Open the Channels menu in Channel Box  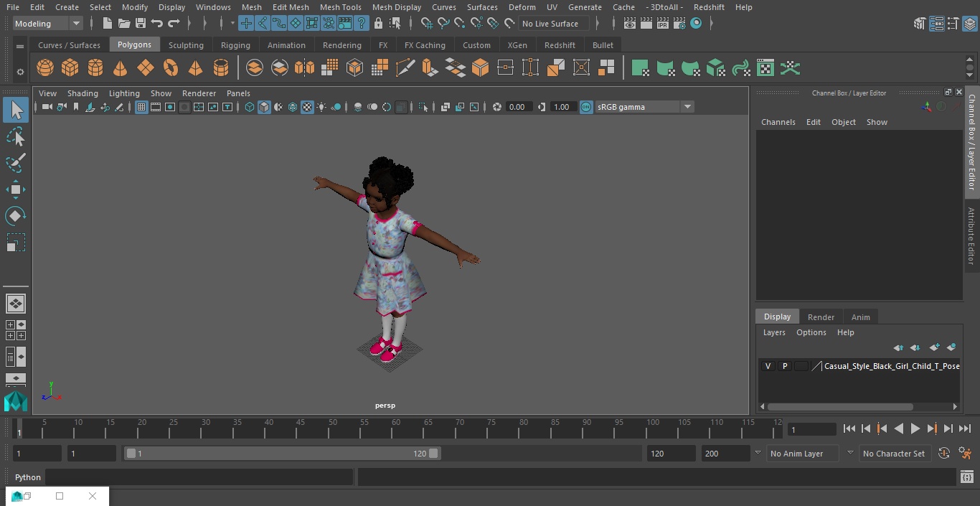click(x=778, y=122)
